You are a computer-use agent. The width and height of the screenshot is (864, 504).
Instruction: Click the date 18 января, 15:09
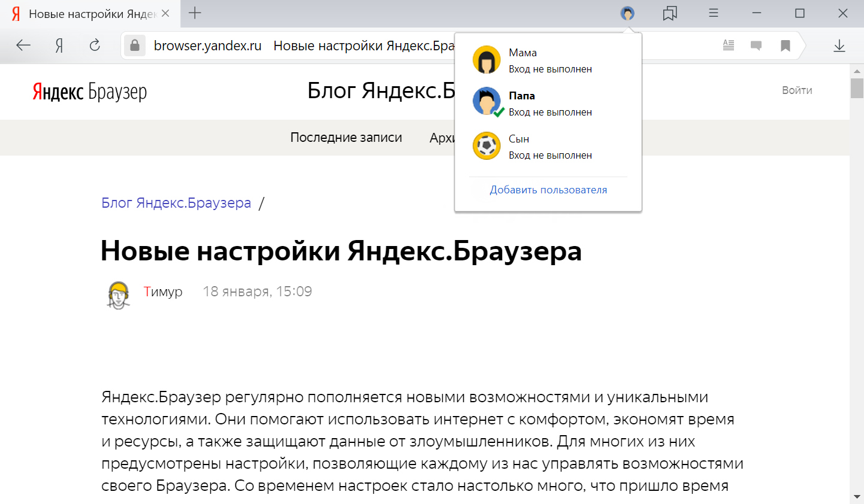[257, 292]
